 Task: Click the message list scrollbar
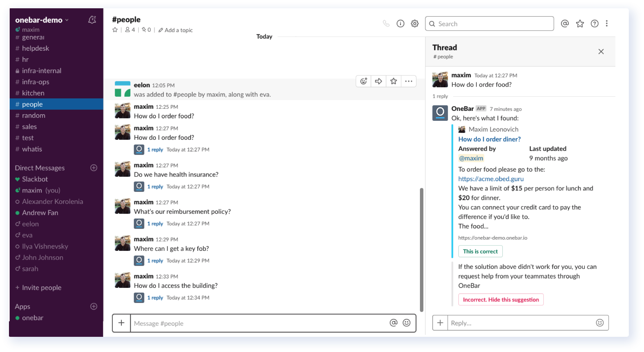pos(421,250)
